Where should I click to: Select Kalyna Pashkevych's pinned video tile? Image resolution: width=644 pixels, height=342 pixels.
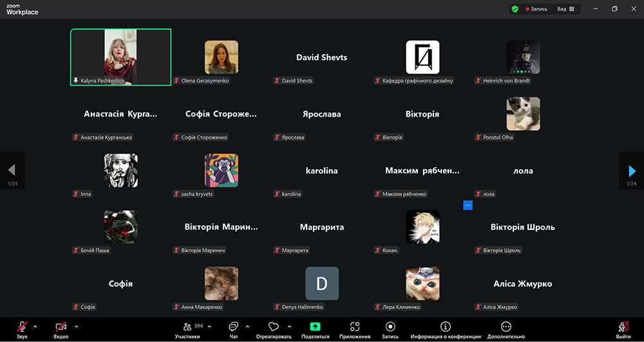click(x=120, y=57)
